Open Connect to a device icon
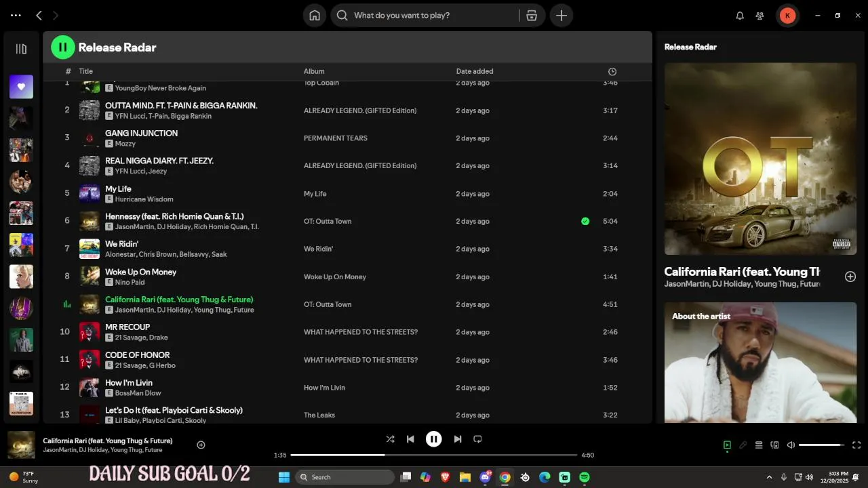Screen dimensions: 868x488 [775, 445]
